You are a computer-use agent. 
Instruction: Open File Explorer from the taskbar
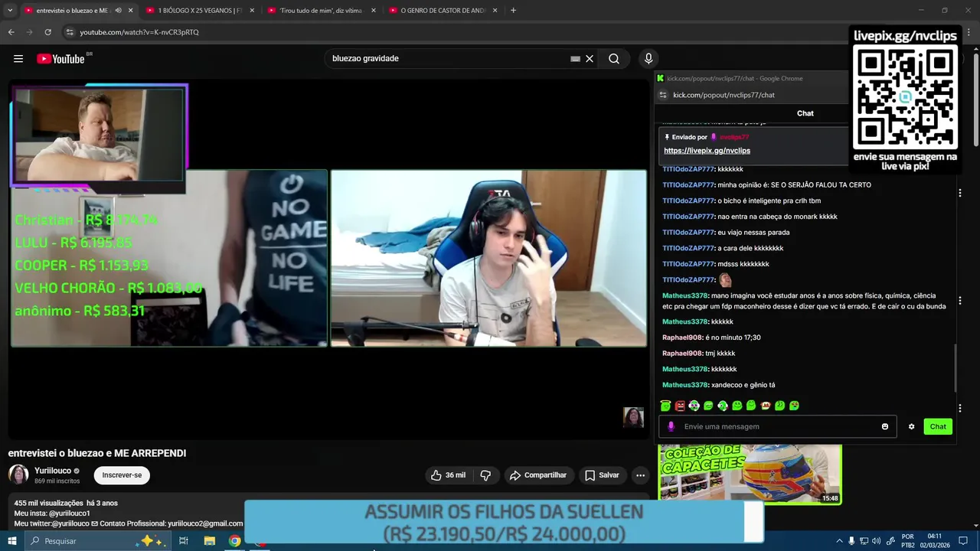coord(209,541)
